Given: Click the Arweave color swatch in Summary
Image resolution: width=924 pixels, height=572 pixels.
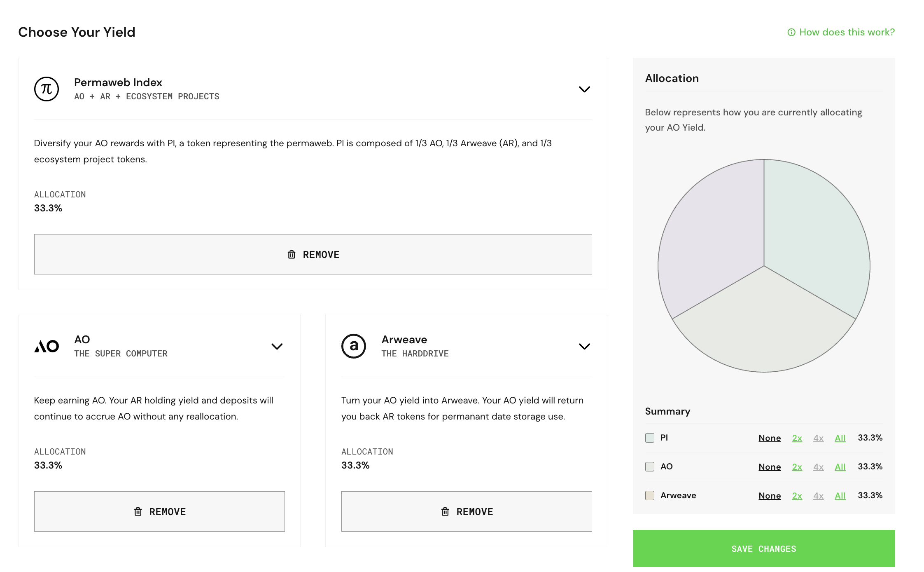Looking at the screenshot, I should click(x=650, y=495).
